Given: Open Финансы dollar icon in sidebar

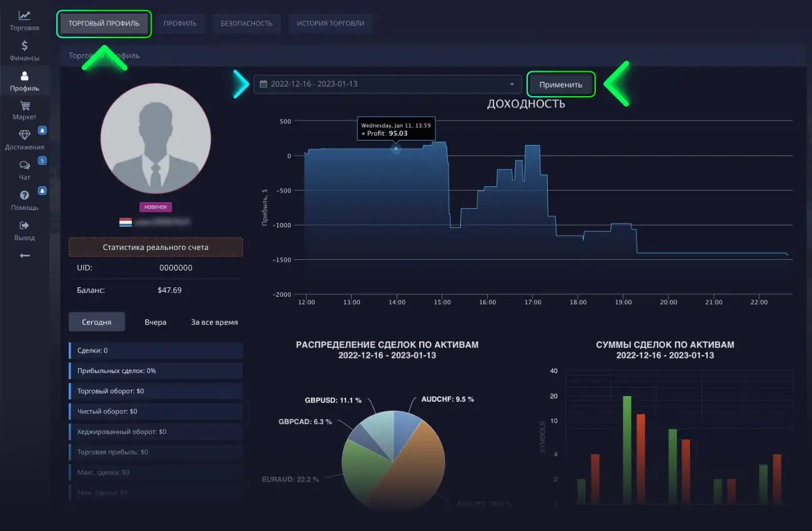Looking at the screenshot, I should tap(24, 46).
